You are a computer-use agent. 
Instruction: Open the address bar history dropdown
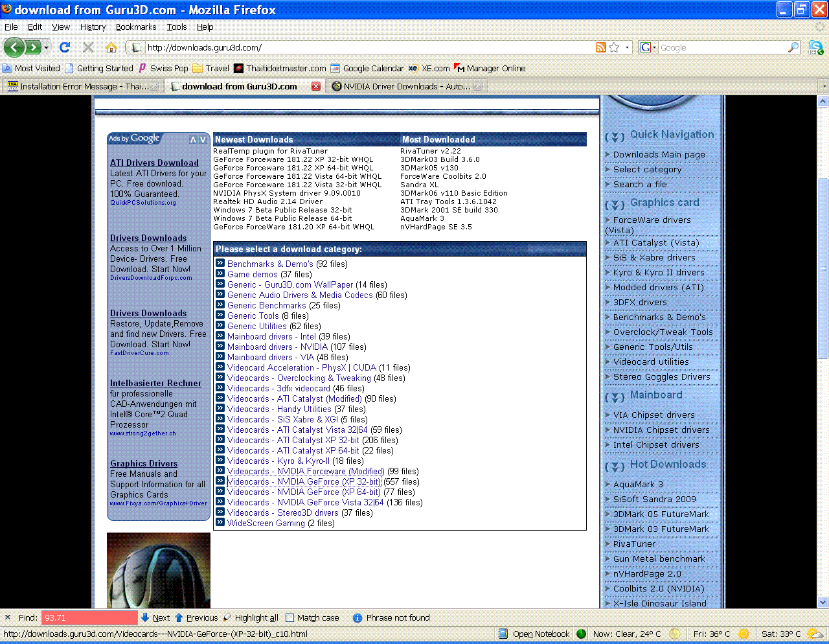click(x=627, y=47)
